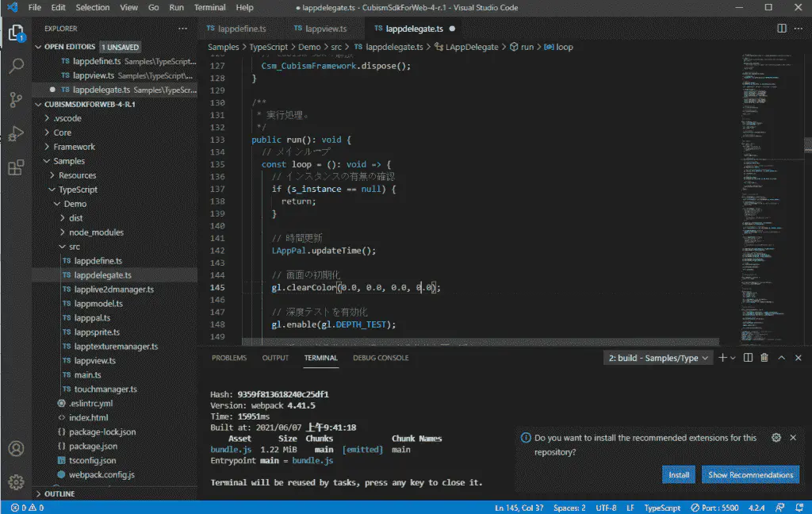This screenshot has height=514, width=812.
Task: Split the editor to the right
Action: (781, 29)
